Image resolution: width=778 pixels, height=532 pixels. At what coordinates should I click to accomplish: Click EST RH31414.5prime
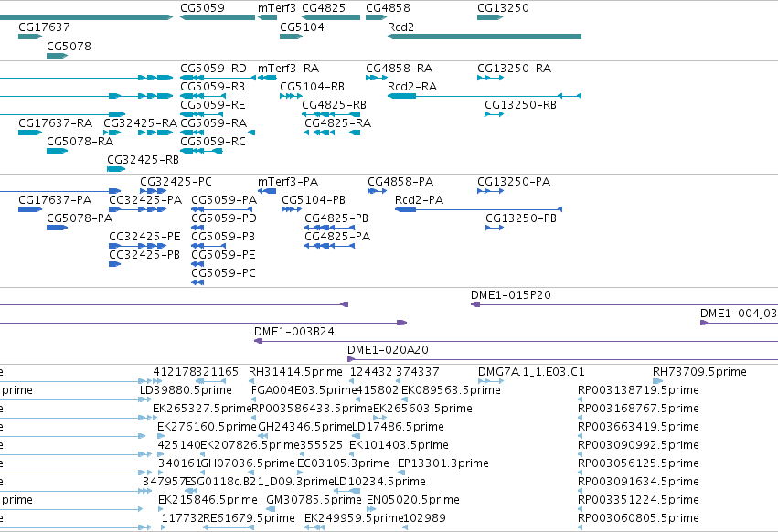click(x=295, y=372)
